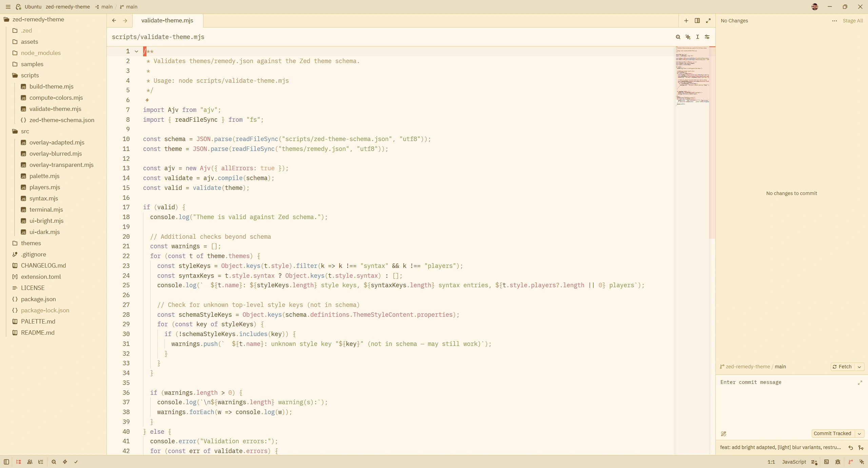Toggle the debugger panel bug icon

pos(838,462)
